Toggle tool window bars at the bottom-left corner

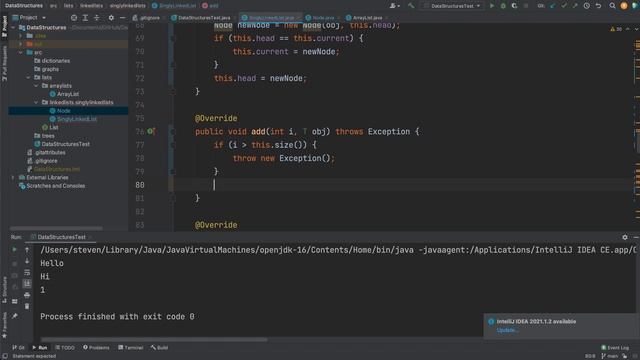5,356
